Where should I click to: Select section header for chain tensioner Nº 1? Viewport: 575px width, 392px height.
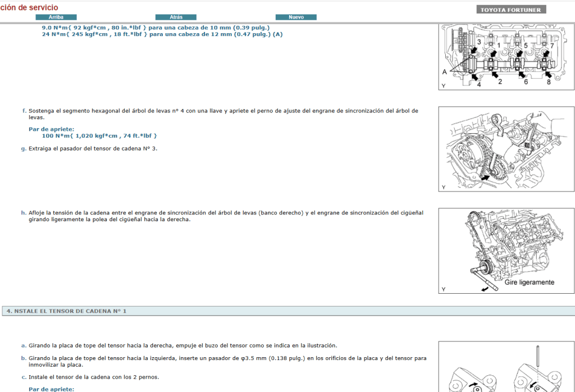coord(66,311)
